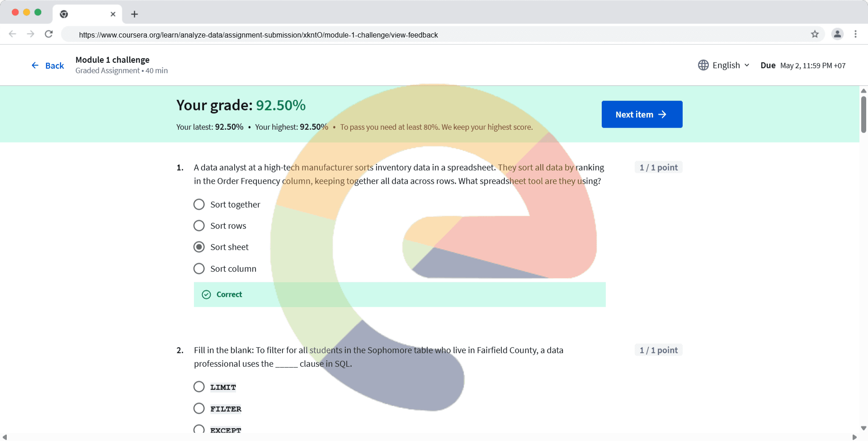Screen dimensions: 868x441
Task: Click the browser back arrow icon
Action: 13,34
